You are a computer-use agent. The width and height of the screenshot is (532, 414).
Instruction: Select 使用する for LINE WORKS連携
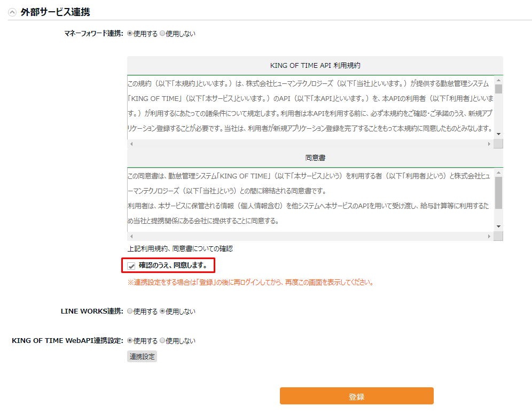[x=130, y=311]
